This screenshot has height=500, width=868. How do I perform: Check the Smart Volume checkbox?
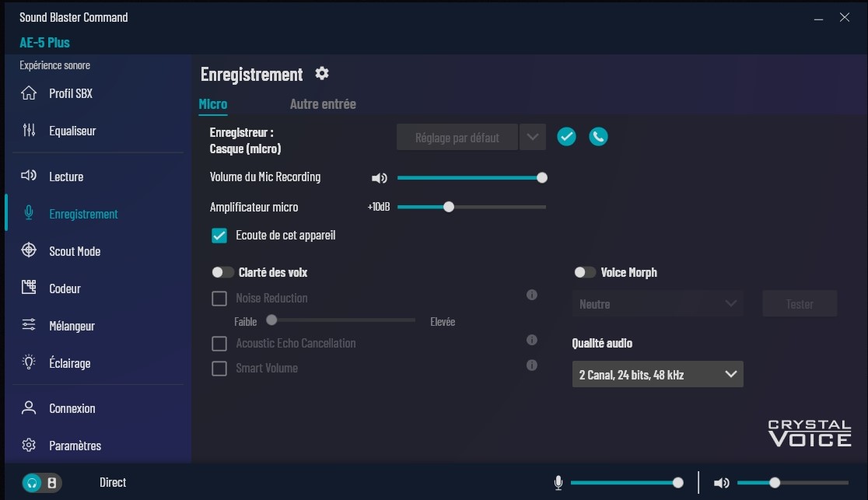219,369
